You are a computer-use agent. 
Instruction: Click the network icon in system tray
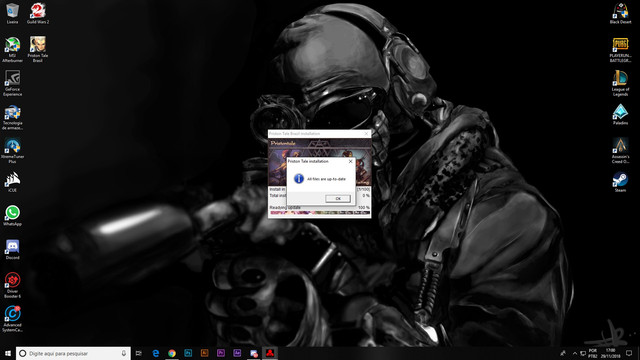pos(583,353)
